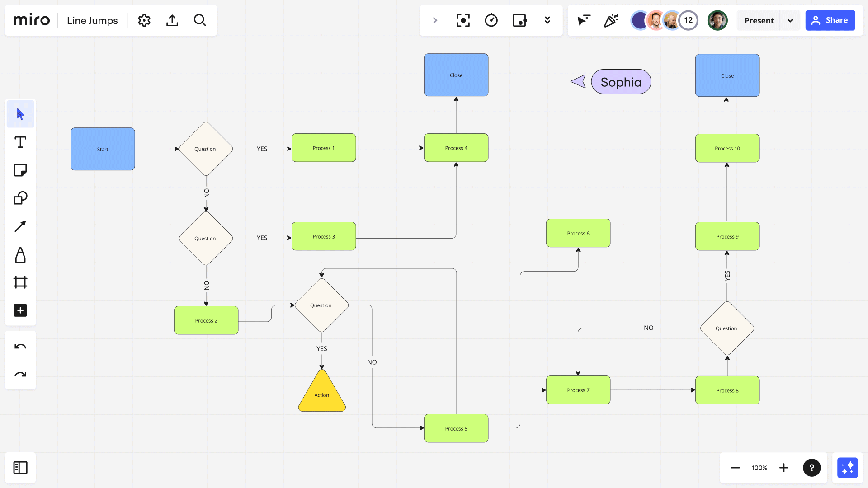Select the Close box above Process 10
Viewport: 868px width, 488px height.
coord(727,75)
